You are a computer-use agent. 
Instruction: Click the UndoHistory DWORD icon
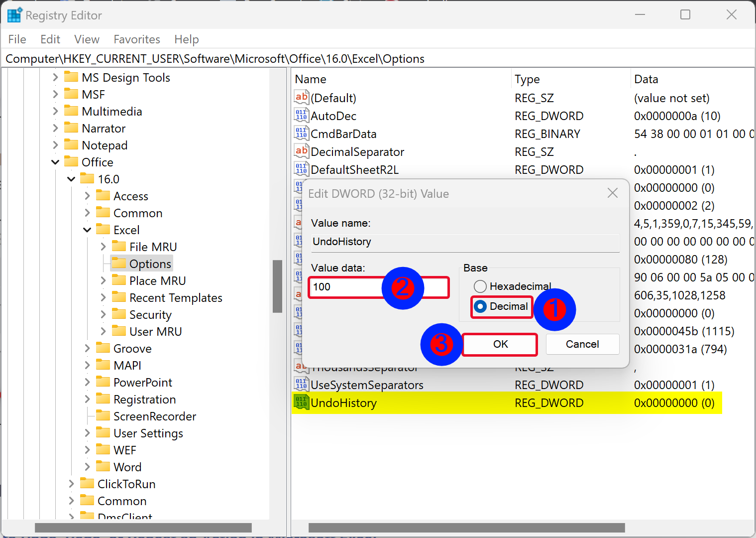(x=302, y=402)
